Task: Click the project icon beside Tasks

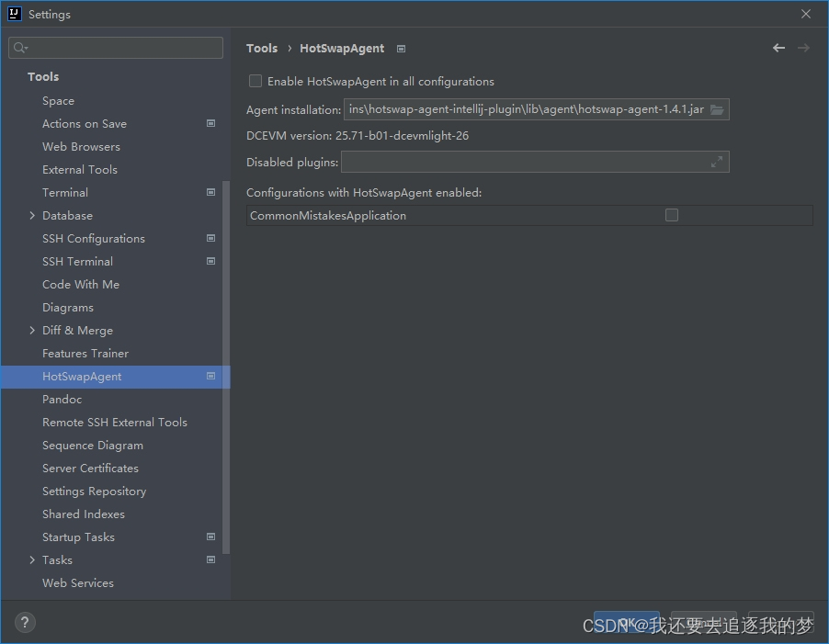Action: click(211, 559)
